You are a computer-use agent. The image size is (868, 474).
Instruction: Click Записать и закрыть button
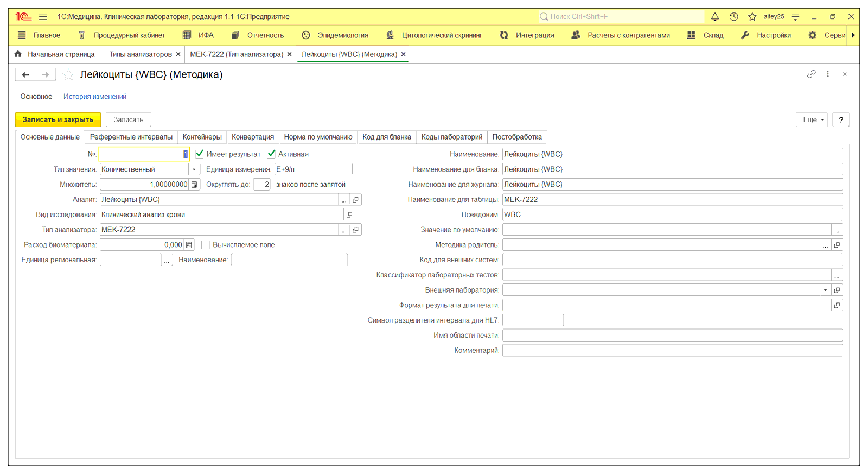(58, 120)
